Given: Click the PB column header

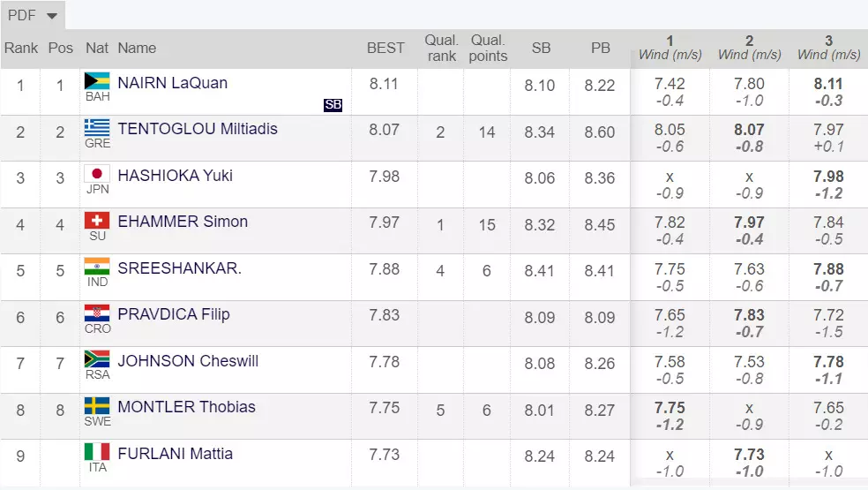Looking at the screenshot, I should [601, 49].
